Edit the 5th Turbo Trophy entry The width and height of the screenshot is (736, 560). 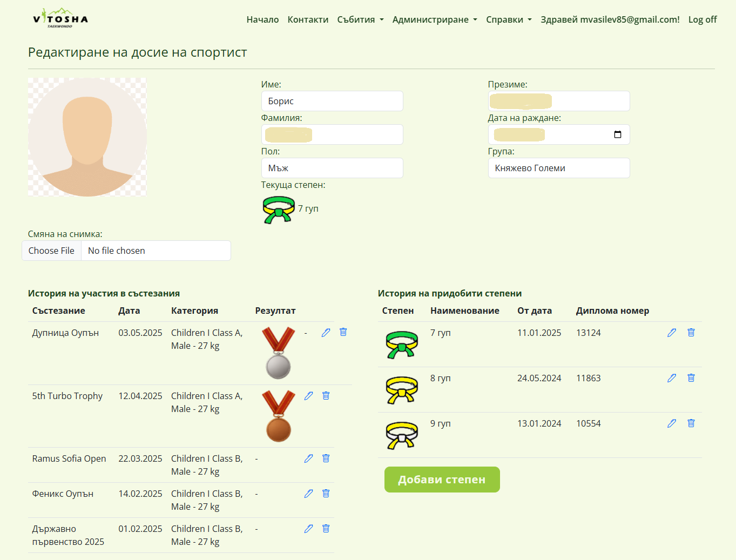308,396
